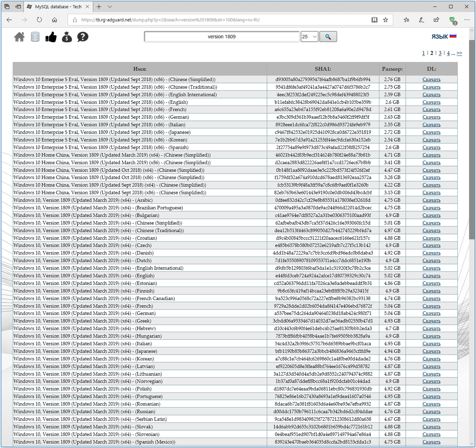Download Enterprise S Eval x86 Chinese Simplified
This screenshot has height=448, width=476.
[x=431, y=79]
